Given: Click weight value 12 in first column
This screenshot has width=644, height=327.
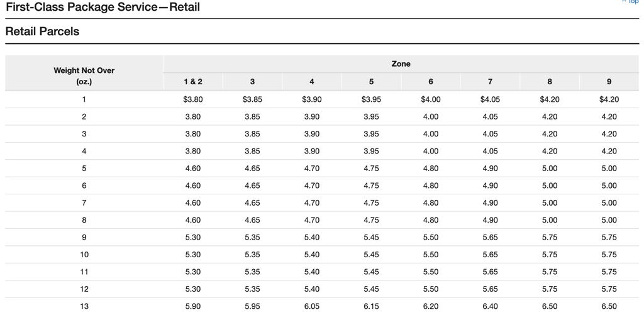Looking at the screenshot, I should (x=84, y=289).
